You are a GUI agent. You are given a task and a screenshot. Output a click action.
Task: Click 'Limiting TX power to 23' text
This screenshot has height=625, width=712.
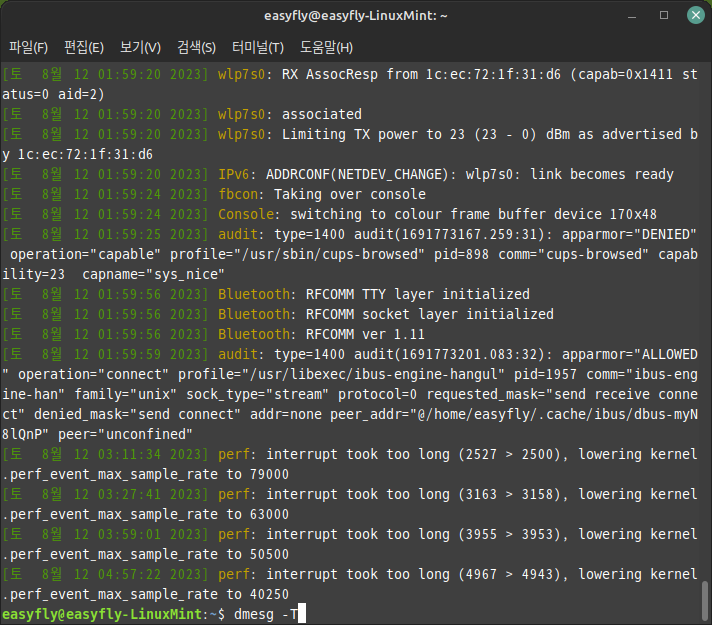coord(373,134)
